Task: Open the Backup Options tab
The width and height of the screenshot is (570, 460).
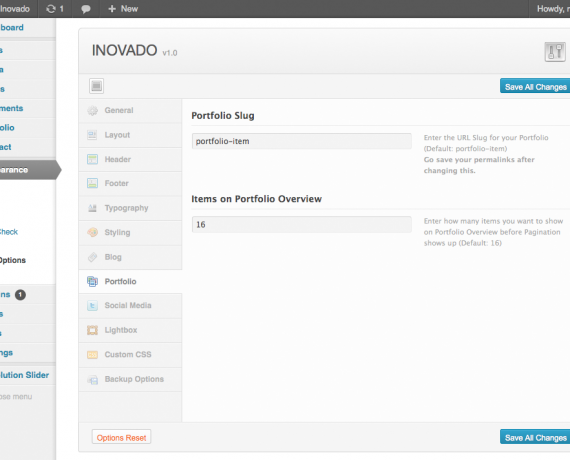Action: tap(130, 379)
